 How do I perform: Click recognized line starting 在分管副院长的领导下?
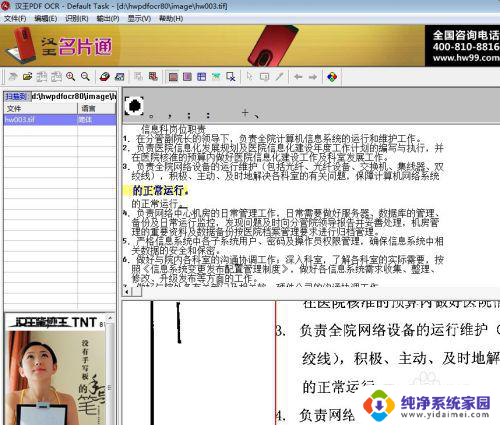[x=279, y=138]
